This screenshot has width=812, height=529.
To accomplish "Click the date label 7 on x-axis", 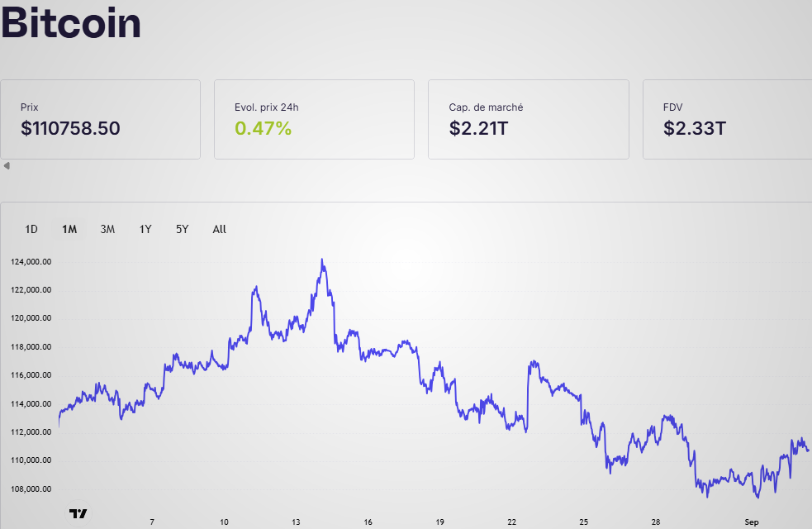I will [x=152, y=522].
